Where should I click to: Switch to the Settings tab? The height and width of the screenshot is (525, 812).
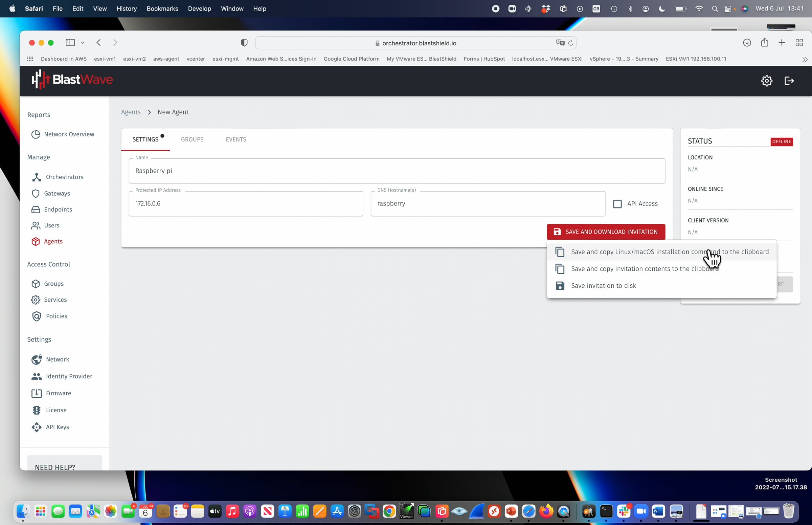click(x=145, y=139)
